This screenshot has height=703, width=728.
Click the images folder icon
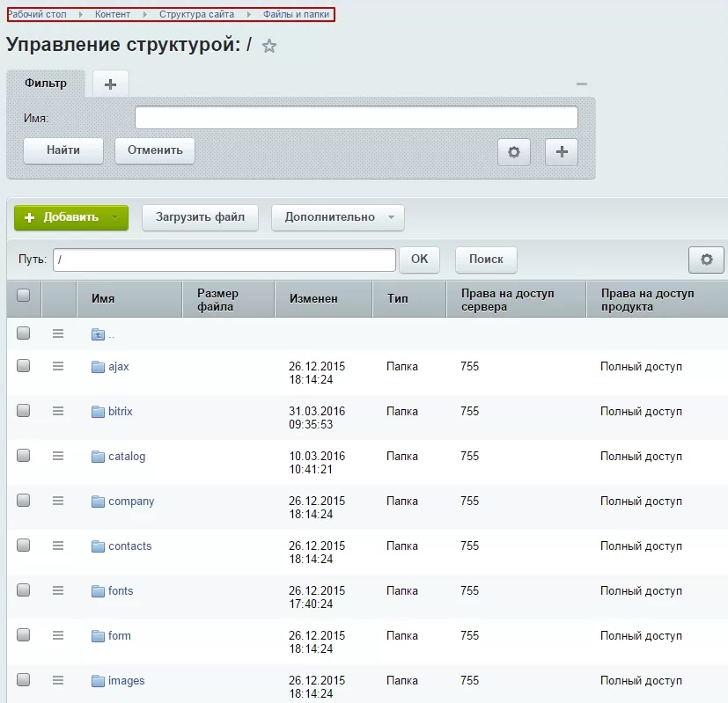(98, 681)
